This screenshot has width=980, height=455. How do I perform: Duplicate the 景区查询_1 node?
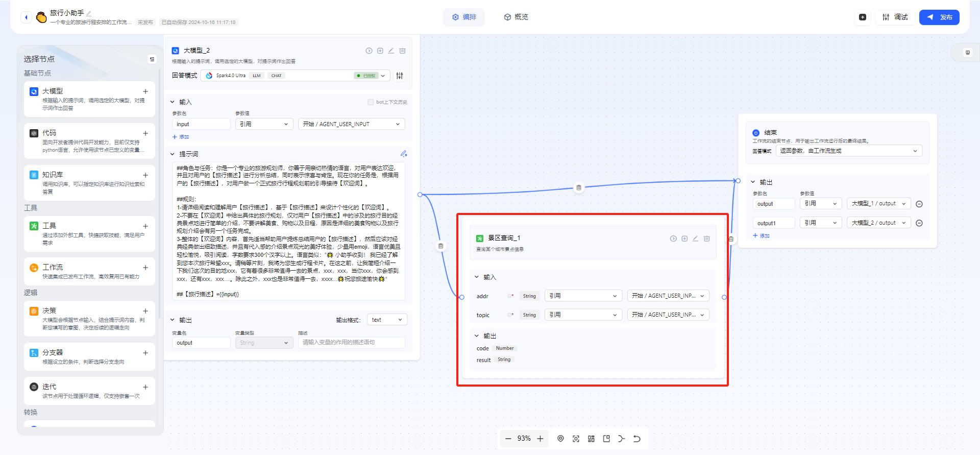684,238
